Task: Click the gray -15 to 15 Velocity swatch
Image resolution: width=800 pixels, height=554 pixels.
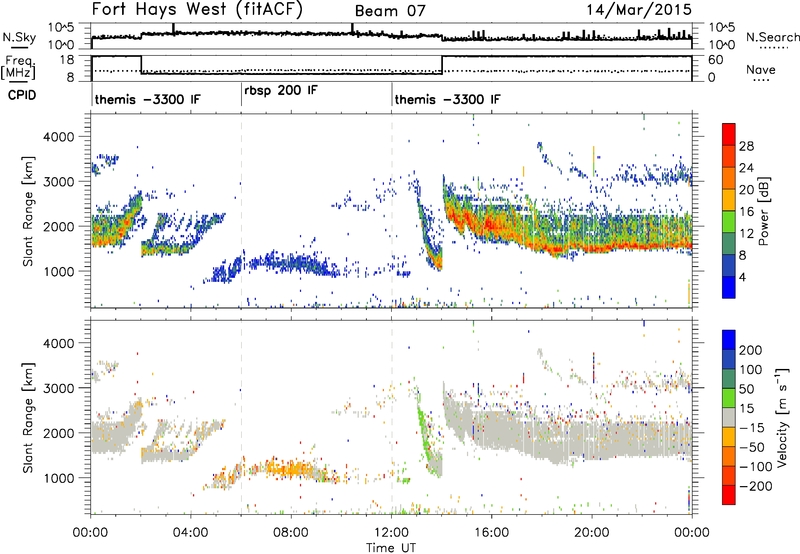Action: pyautogui.click(x=729, y=418)
